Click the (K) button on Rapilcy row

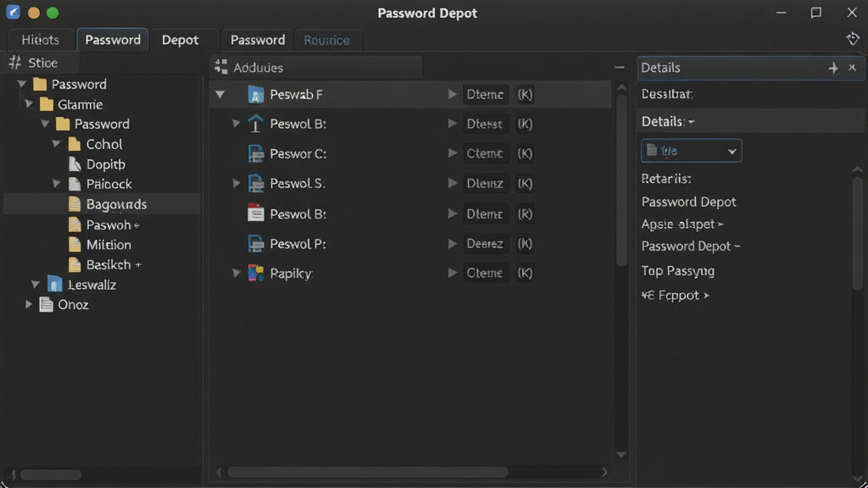pyautogui.click(x=525, y=273)
